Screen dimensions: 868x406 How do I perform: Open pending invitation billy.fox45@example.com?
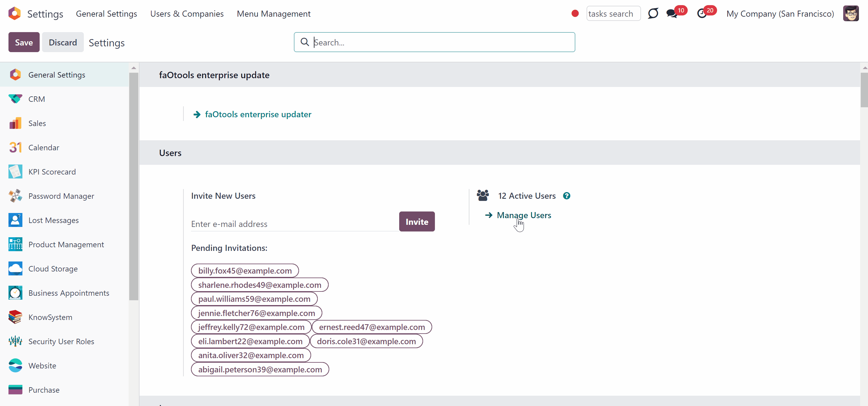coord(245,271)
